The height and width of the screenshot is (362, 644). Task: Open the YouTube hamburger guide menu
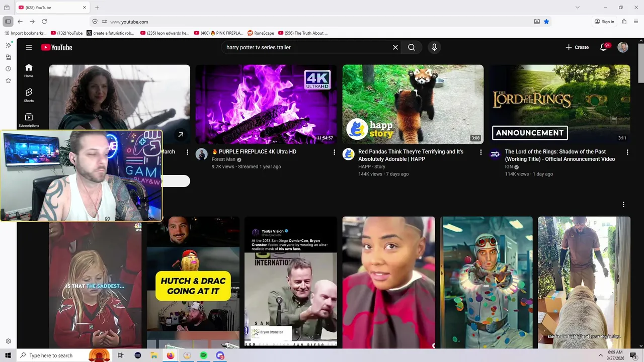(29, 47)
